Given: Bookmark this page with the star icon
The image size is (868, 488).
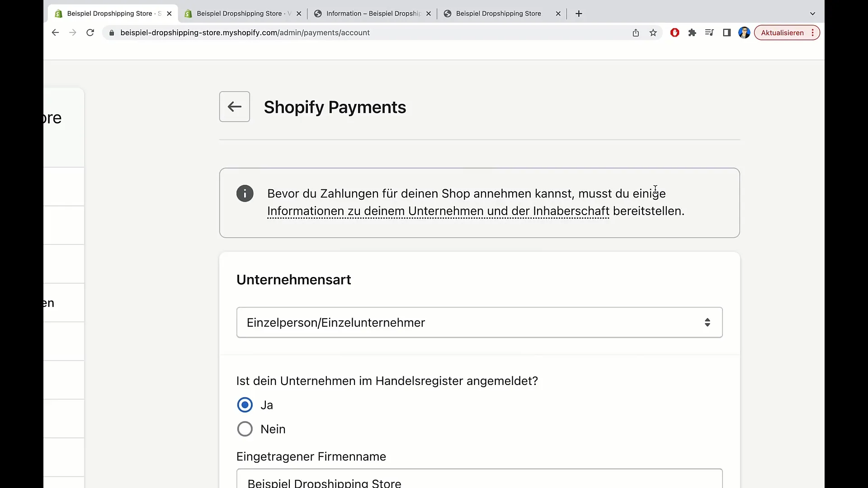Looking at the screenshot, I should tap(653, 33).
